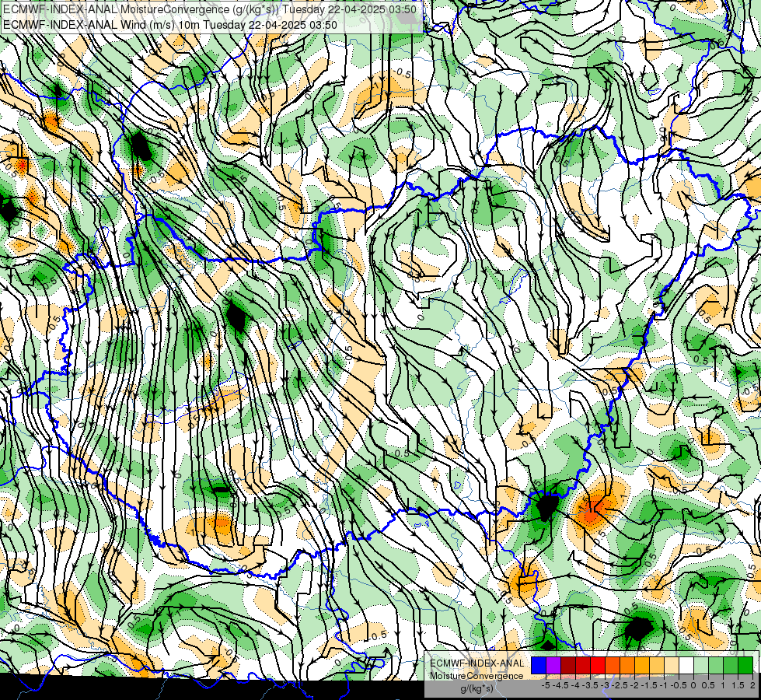Choose the legend swatch between -1.5 and -1
The width and height of the screenshot is (761, 700).
(657, 665)
